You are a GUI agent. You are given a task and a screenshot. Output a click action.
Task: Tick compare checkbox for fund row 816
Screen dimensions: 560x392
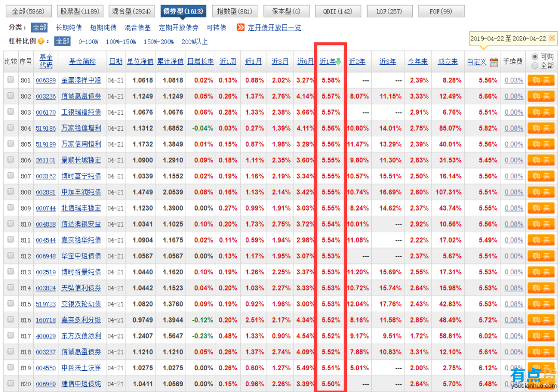(11, 319)
